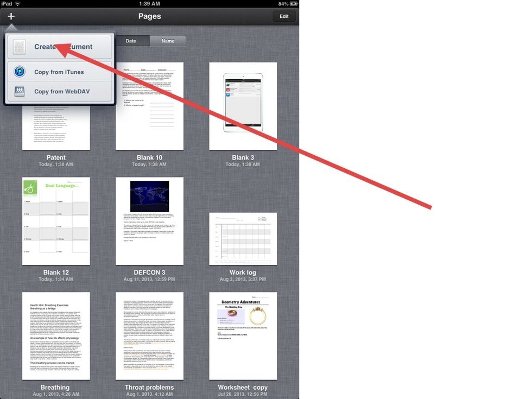Open the Worksheet copy document thumbnail
Viewport: 532px width, 399px height.
click(x=243, y=336)
